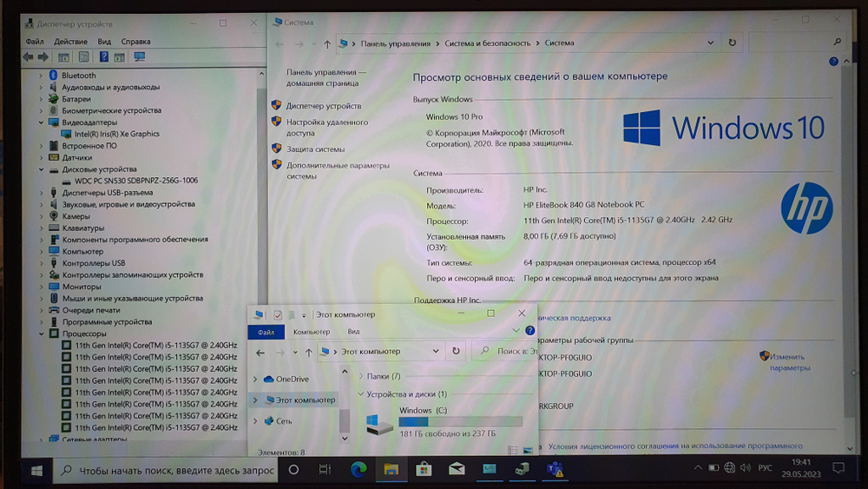Click Up arrow in System window navigation
The image size is (868, 489).
pyautogui.click(x=327, y=43)
